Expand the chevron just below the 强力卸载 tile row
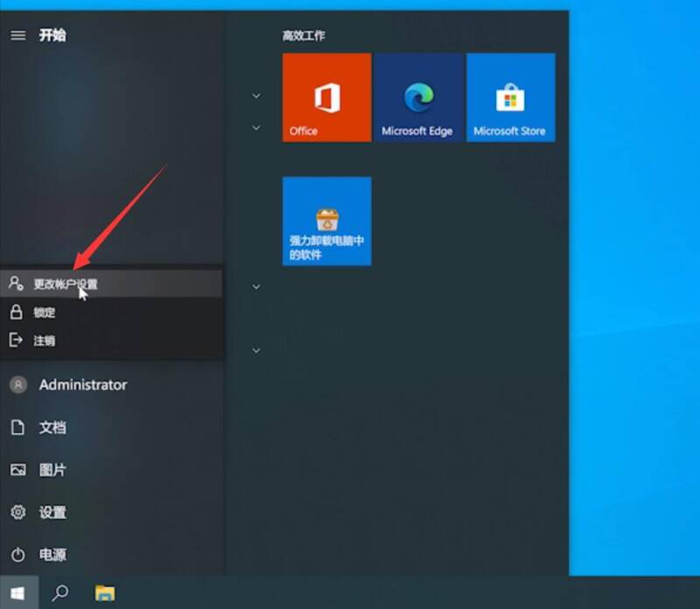The height and width of the screenshot is (609, 700). (256, 287)
